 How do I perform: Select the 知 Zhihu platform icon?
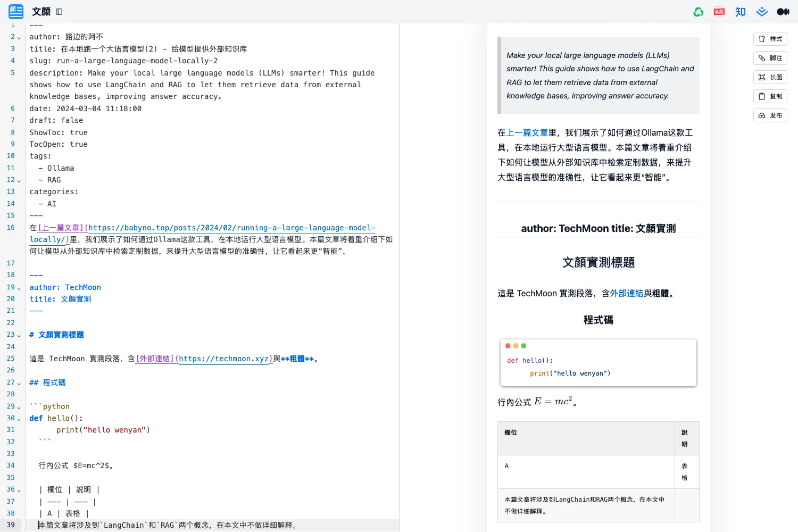[x=741, y=12]
